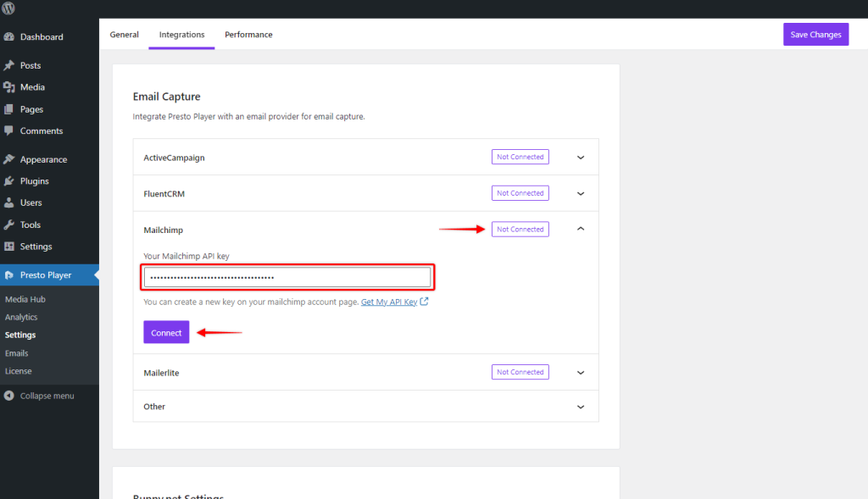The image size is (868, 499).
Task: Select the General tab
Action: [124, 35]
